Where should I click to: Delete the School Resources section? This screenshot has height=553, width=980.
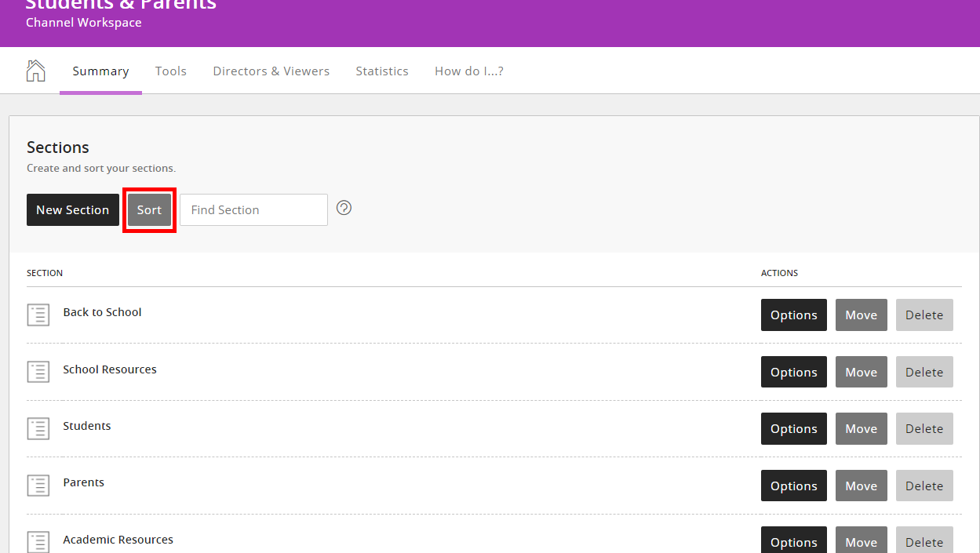(x=924, y=372)
